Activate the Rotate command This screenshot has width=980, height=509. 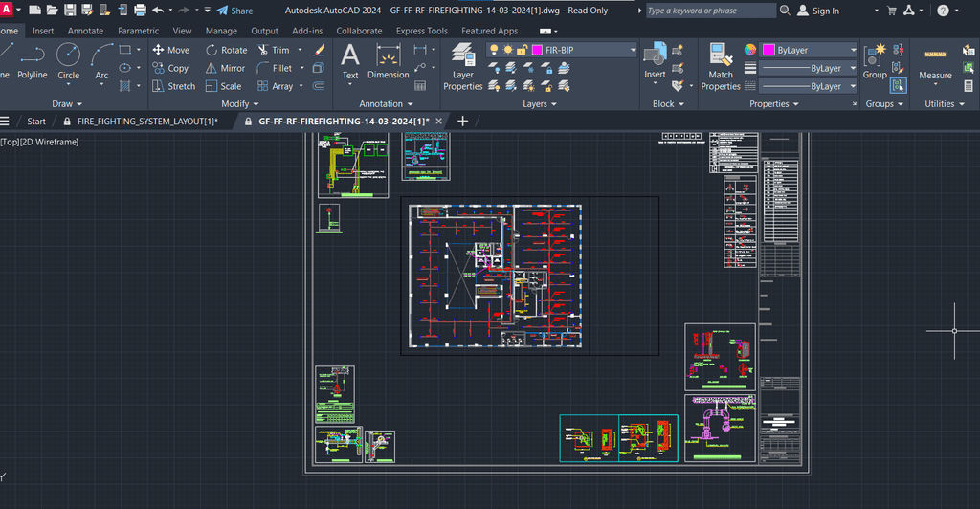coord(226,50)
